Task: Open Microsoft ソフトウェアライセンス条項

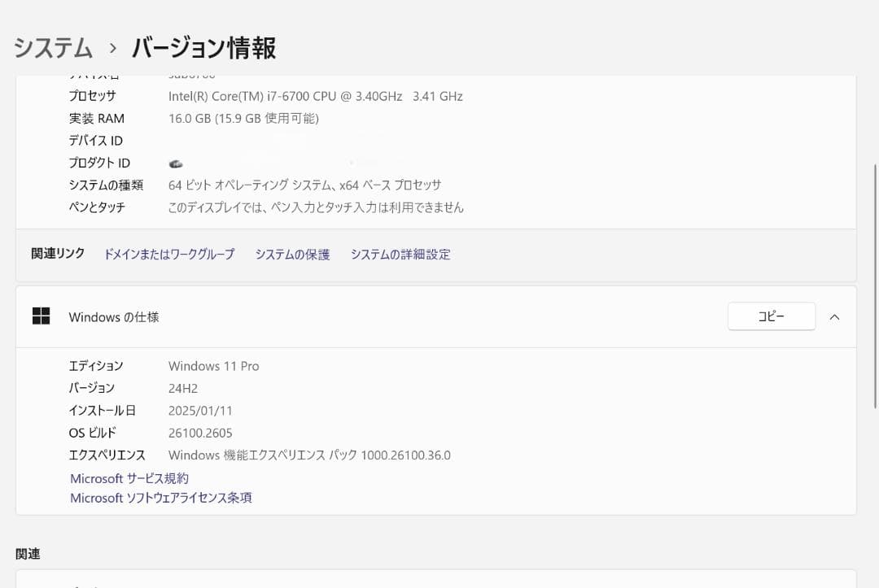Action: [160, 498]
